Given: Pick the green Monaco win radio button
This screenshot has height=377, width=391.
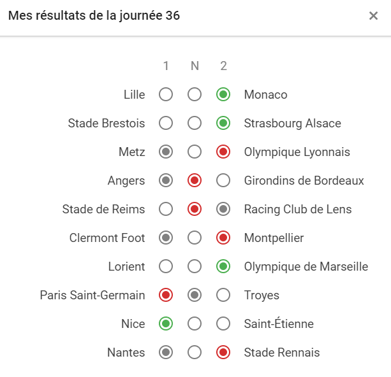Looking at the screenshot, I should pyautogui.click(x=223, y=95).
